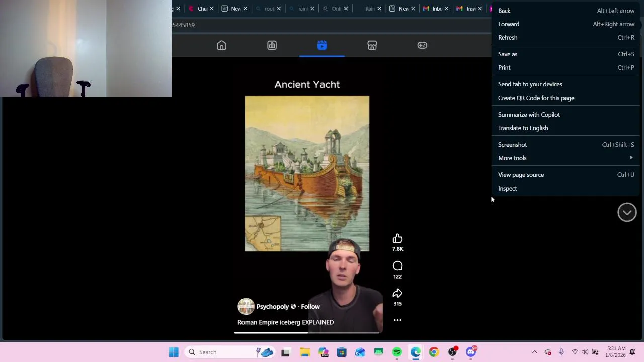Image resolution: width=644 pixels, height=362 pixels.
Task: Open Task View from the taskbar
Action: (x=285, y=352)
